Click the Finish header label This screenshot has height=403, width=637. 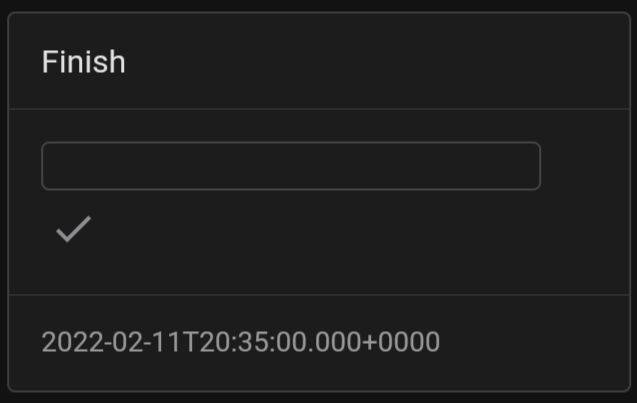click(83, 62)
